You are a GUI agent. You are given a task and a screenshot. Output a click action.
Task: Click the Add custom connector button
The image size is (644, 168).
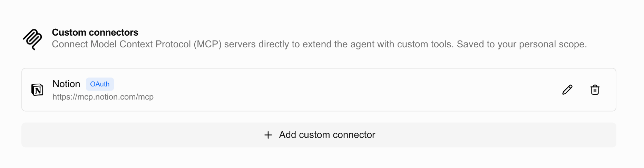point(319,135)
